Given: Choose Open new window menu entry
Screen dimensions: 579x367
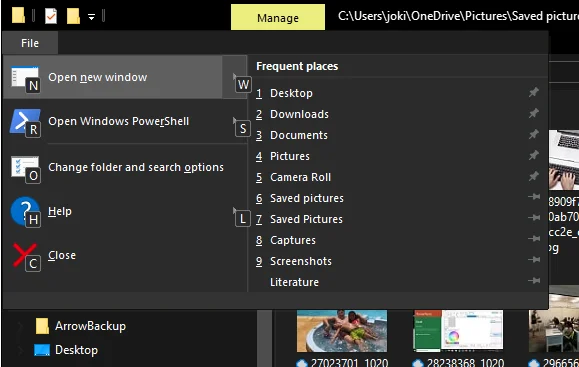Looking at the screenshot, I should (113, 77).
